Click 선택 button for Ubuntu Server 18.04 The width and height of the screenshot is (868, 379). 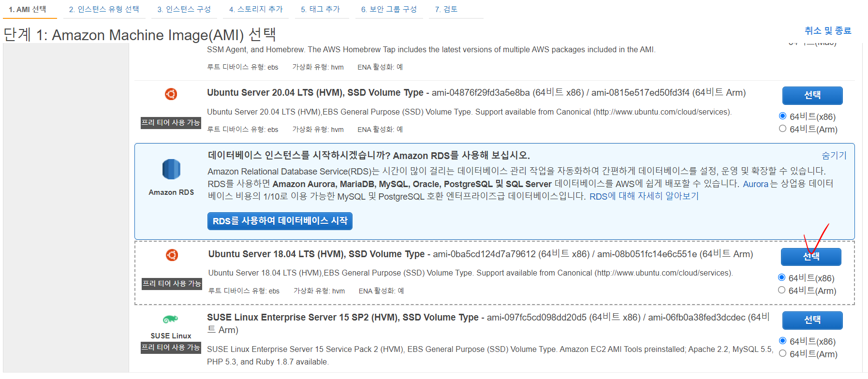811,257
